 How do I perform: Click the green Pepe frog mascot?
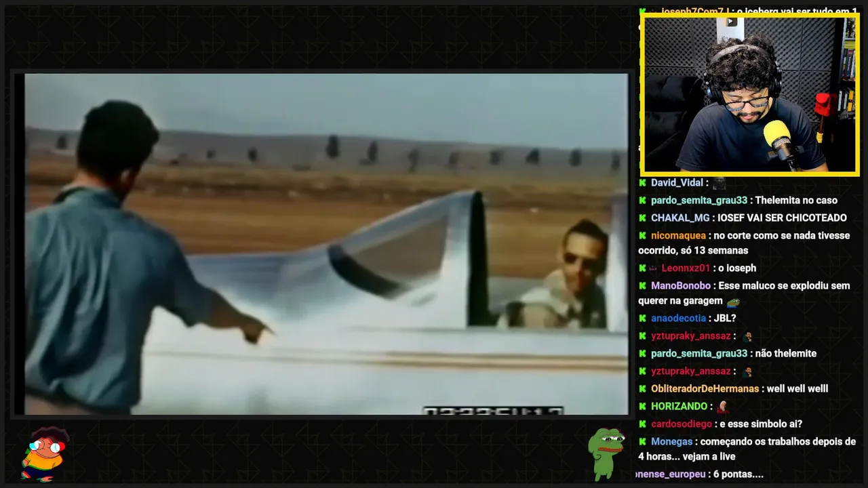click(606, 453)
